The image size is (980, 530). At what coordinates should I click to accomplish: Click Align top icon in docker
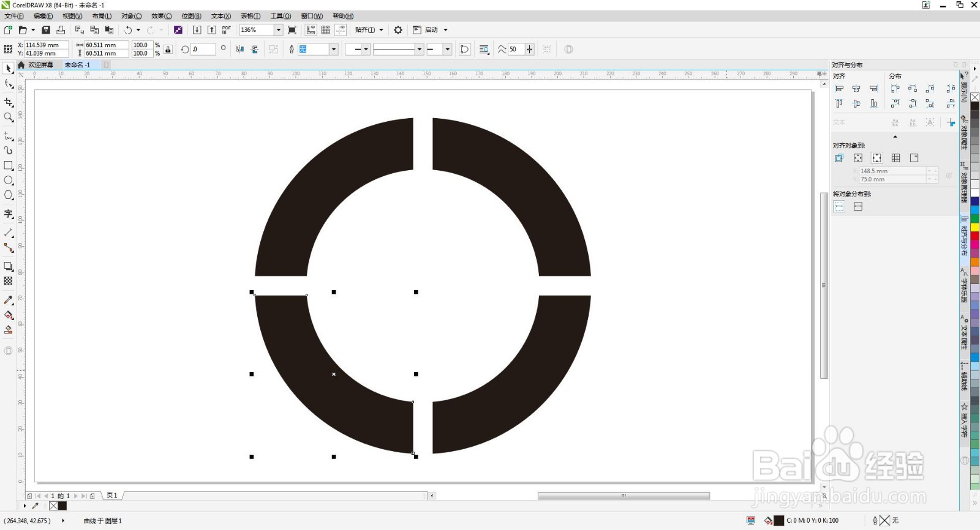(839, 103)
